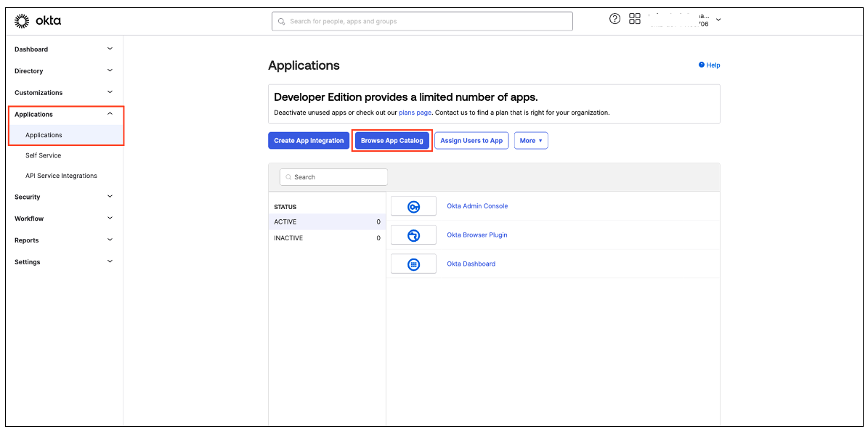Screen dimensions: 868x432
Task: Select Customizations in the sidebar
Action: click(38, 92)
